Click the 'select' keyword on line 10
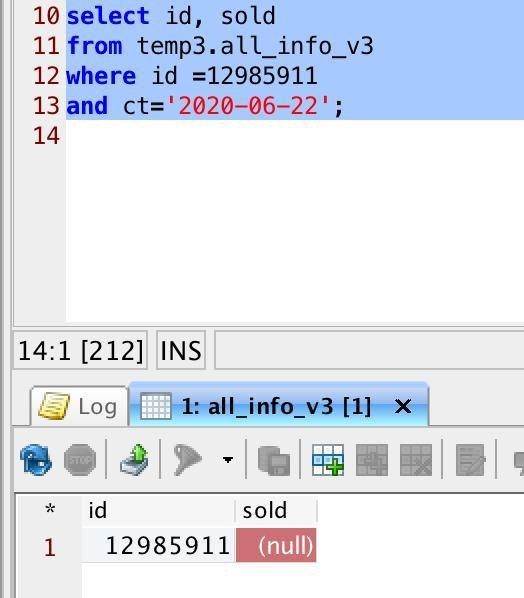The width and height of the screenshot is (524, 598). coord(108,16)
